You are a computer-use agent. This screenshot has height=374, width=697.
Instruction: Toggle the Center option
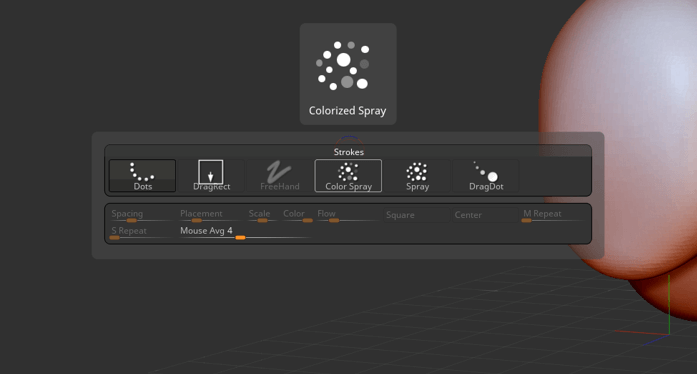(486, 215)
